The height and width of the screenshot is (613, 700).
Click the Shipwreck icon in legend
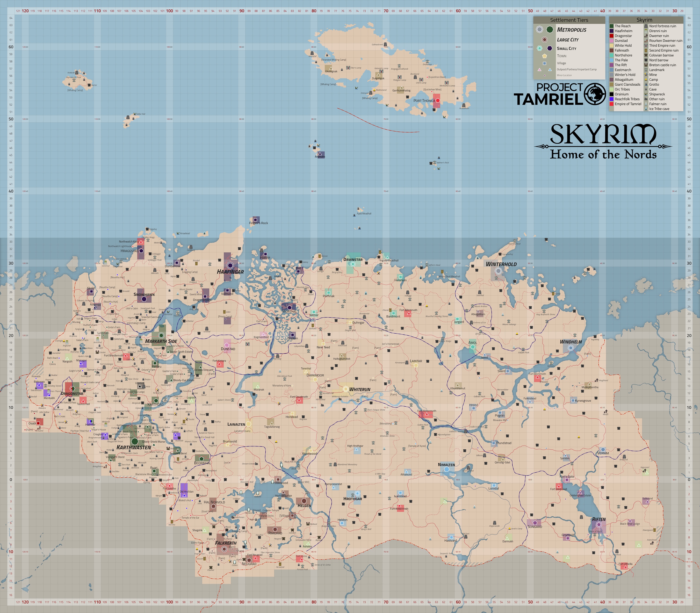click(x=646, y=94)
